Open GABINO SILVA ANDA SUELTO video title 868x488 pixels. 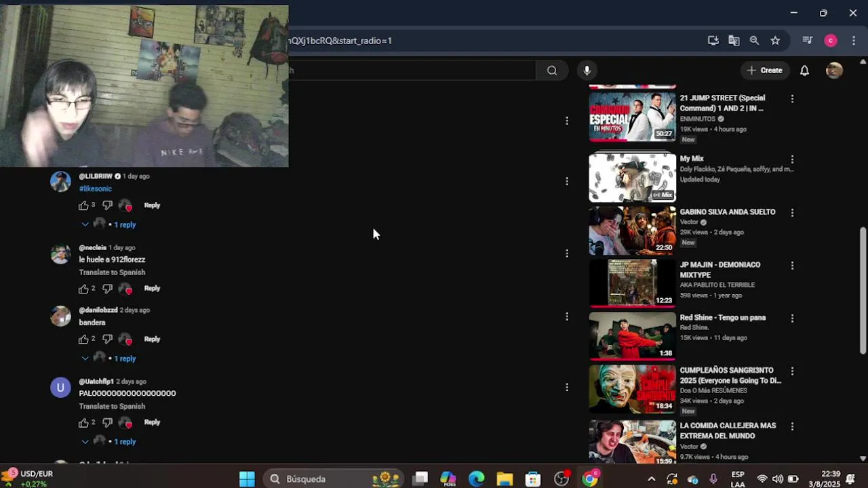pyautogui.click(x=728, y=212)
